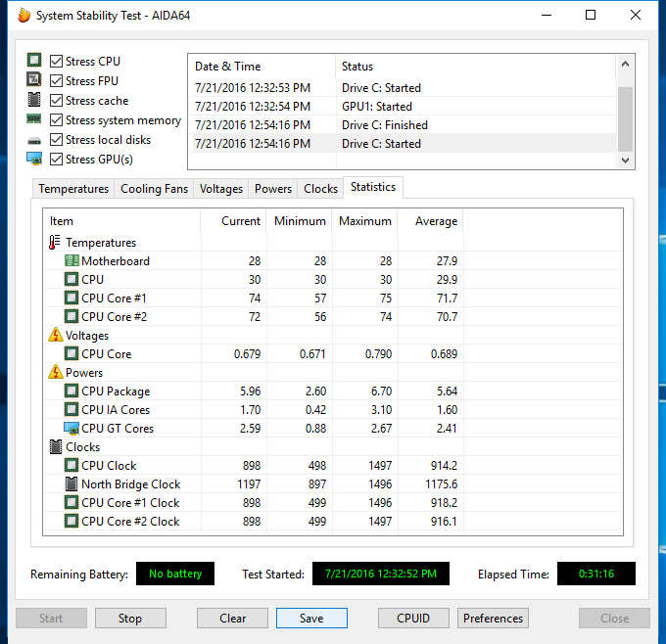Click the CPU Package current value 5.96
Image resolution: width=666 pixels, height=644 pixels.
[250, 391]
